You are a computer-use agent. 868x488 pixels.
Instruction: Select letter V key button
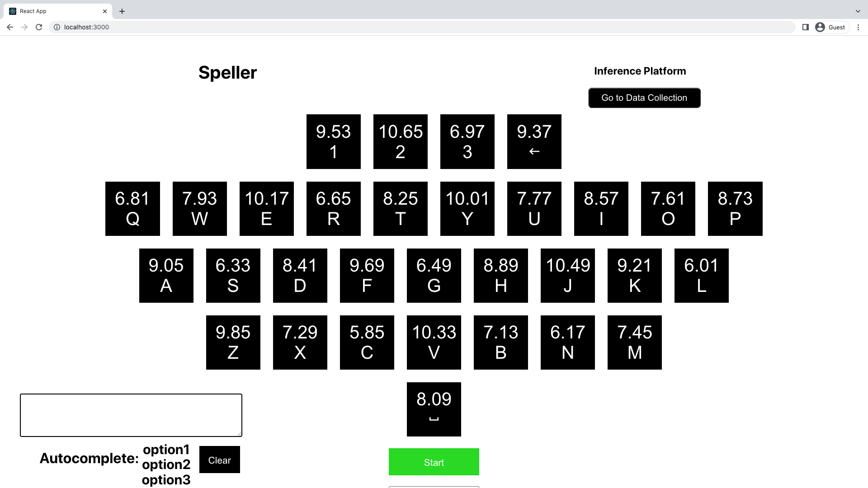(434, 343)
